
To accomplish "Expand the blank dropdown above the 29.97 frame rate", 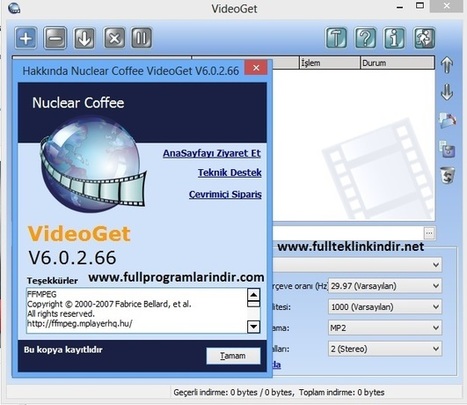I will pos(357,265).
